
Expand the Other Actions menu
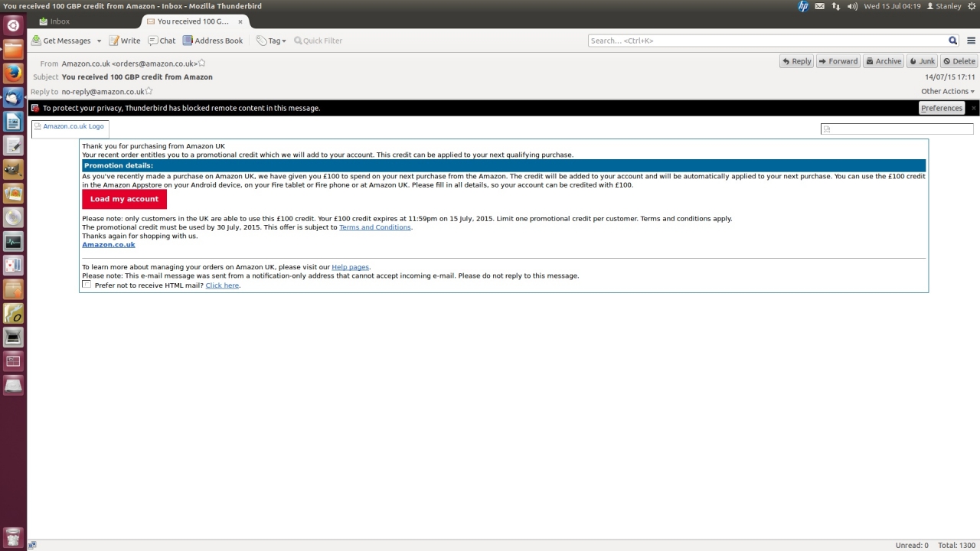tap(947, 92)
